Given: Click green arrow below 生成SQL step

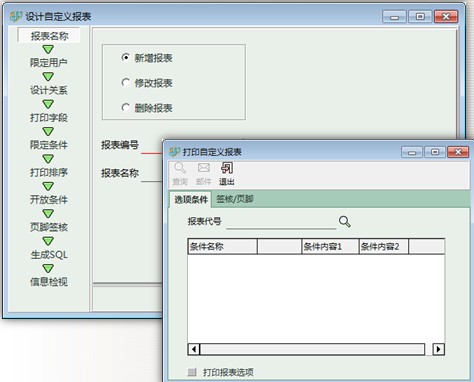Looking at the screenshot, I should pyautogui.click(x=48, y=268).
